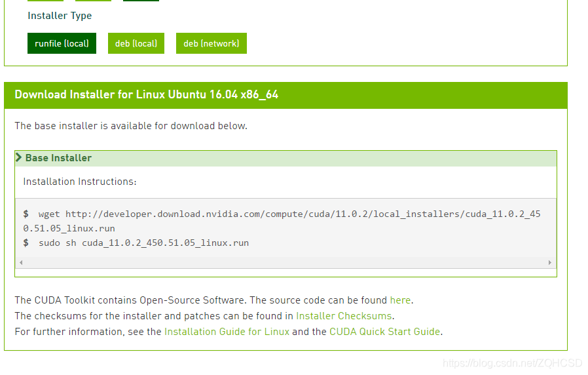
Task: Open the Installer Checksums link
Action: point(344,316)
